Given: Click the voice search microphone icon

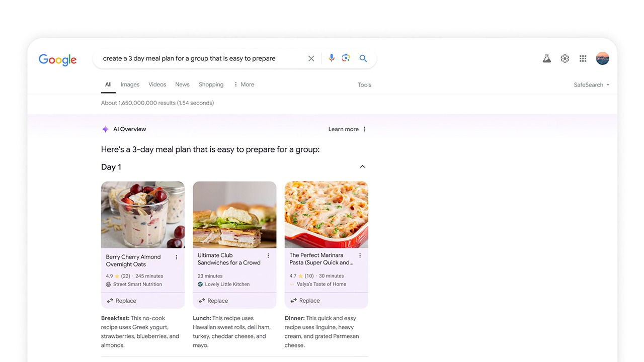Looking at the screenshot, I should click(331, 58).
